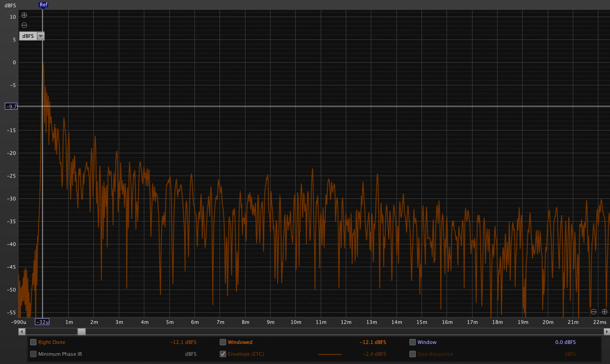Viewport: 610px width, 364px height.
Task: Click the scrollbar right arrow
Action: point(607,332)
